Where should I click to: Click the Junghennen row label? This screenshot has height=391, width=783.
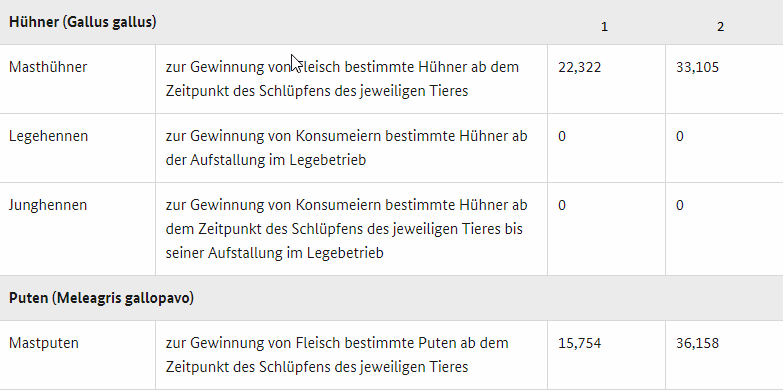click(x=48, y=205)
